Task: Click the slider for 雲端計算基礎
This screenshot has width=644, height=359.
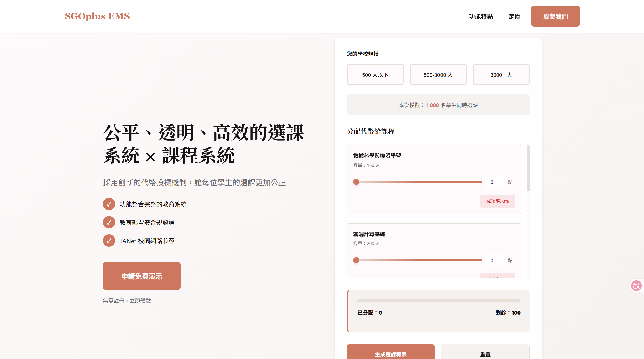Action: pos(417,260)
